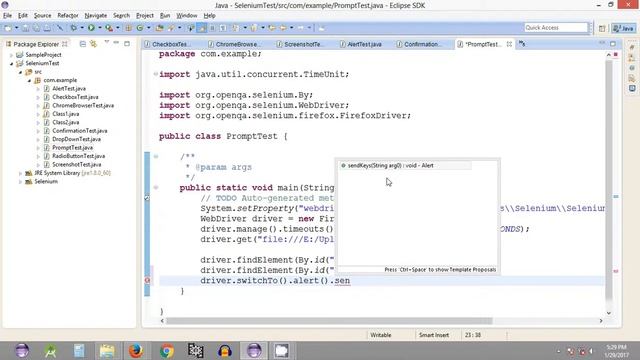Start a debug session with the bug icon
640x360 pixels.
coord(73,28)
